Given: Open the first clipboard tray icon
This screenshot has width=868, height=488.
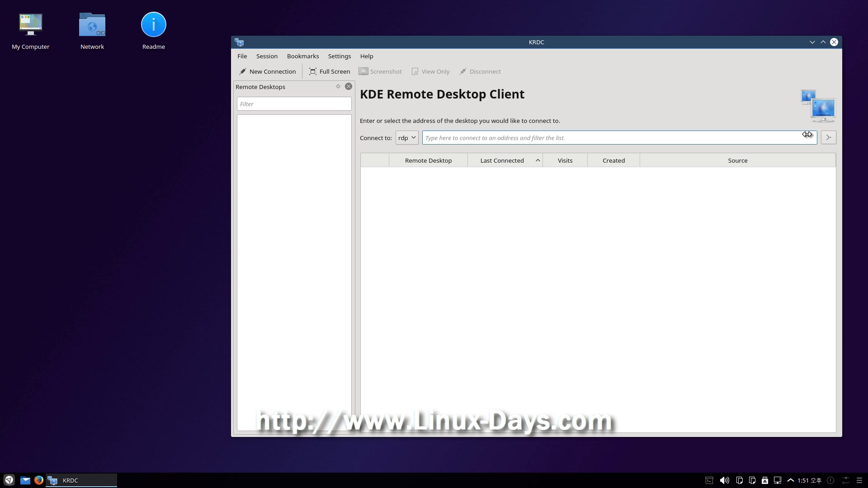Looking at the screenshot, I should point(740,480).
